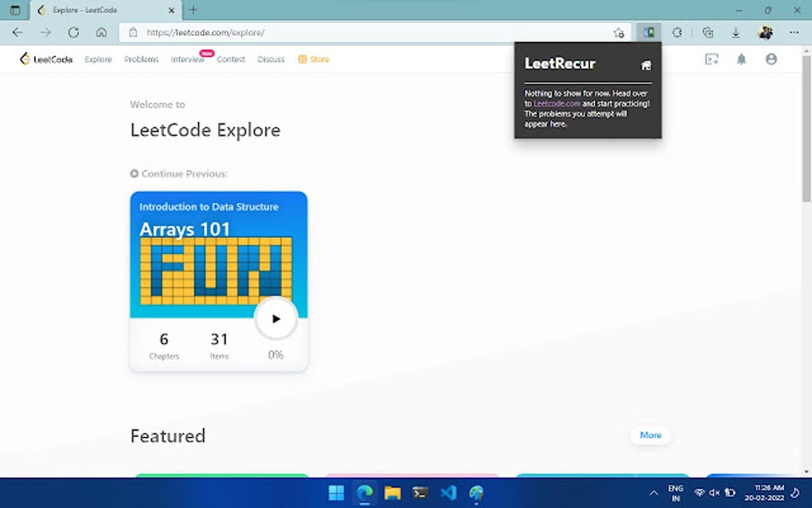Show hidden system tray icons
This screenshot has height=508, width=812.
point(654,493)
